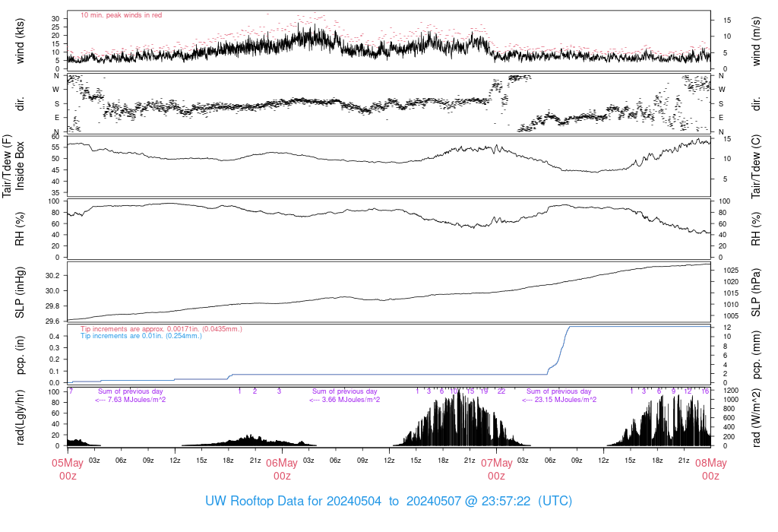Click the '05May 00z' date label
This screenshot has height=532, width=778.
click(x=68, y=470)
